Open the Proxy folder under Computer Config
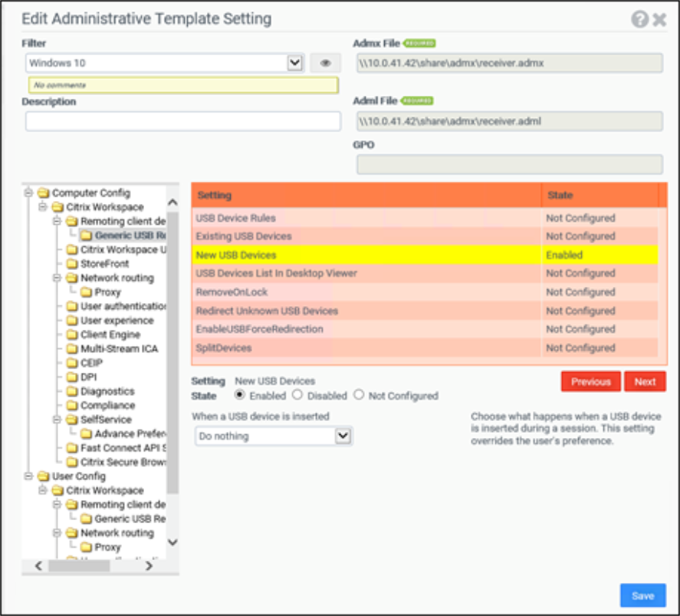680x616 pixels. click(107, 292)
